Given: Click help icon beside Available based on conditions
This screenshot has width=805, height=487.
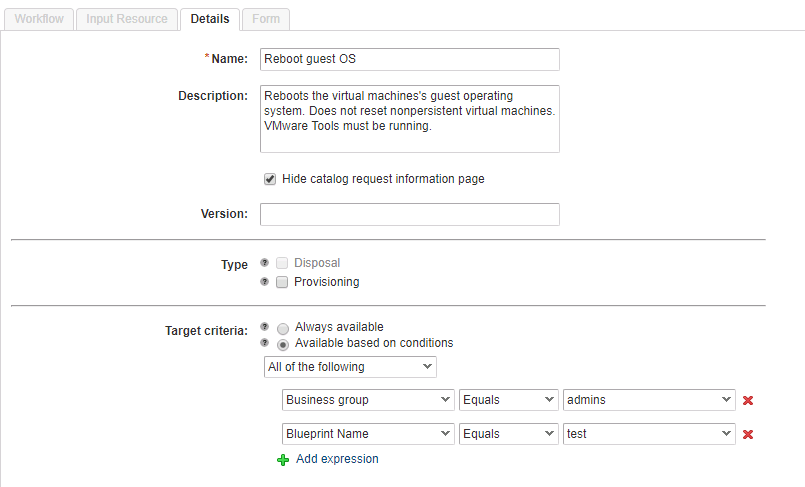Looking at the screenshot, I should (x=264, y=343).
